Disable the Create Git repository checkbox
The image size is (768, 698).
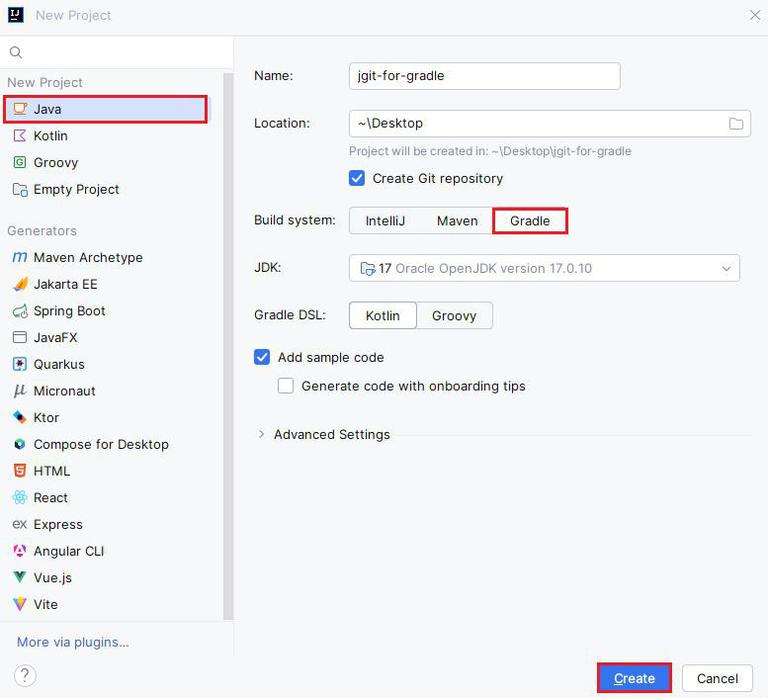click(x=357, y=178)
